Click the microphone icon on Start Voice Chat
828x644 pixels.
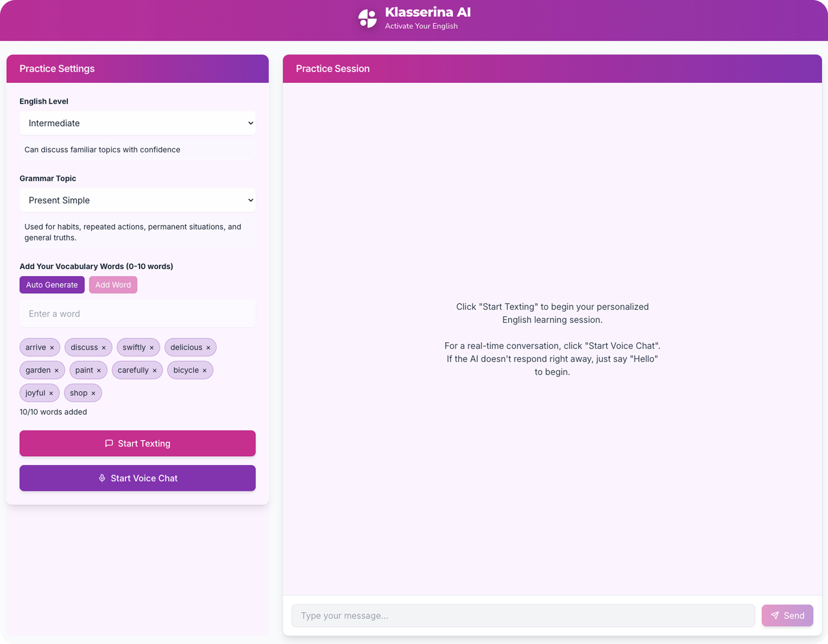pos(102,478)
